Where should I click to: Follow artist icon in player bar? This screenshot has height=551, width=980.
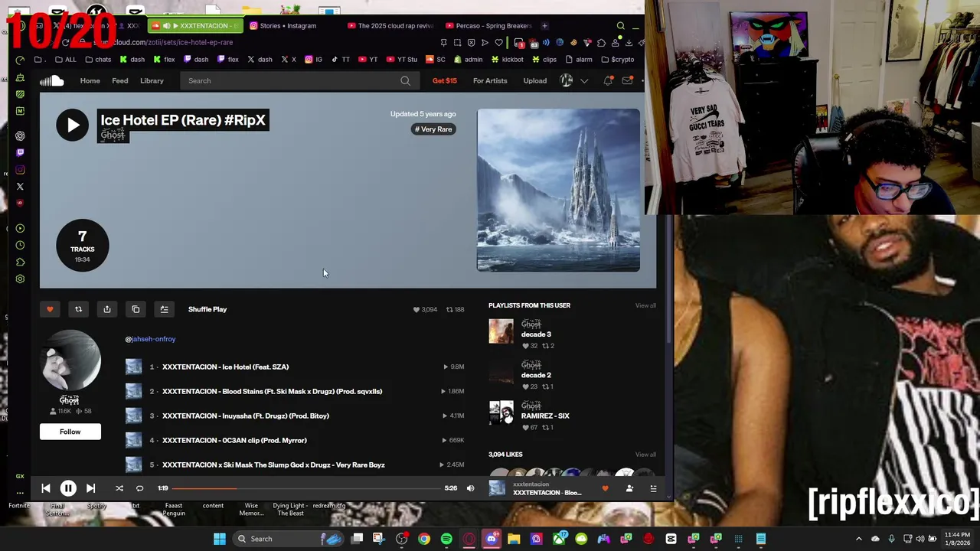(x=629, y=488)
